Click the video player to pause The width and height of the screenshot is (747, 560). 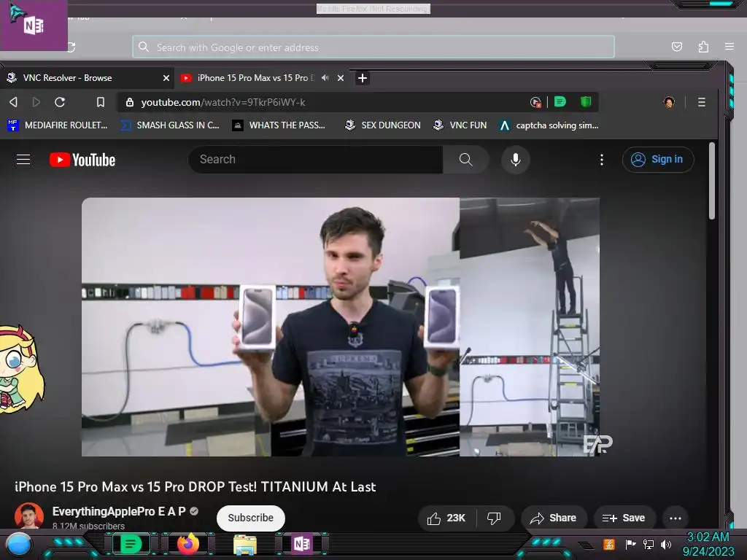click(341, 327)
